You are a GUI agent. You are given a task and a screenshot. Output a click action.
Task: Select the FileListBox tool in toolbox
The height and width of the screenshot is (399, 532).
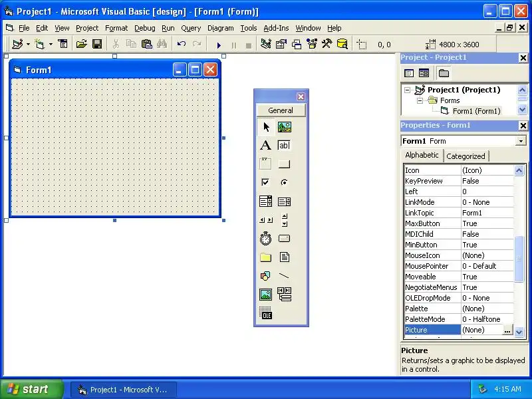[x=285, y=257]
